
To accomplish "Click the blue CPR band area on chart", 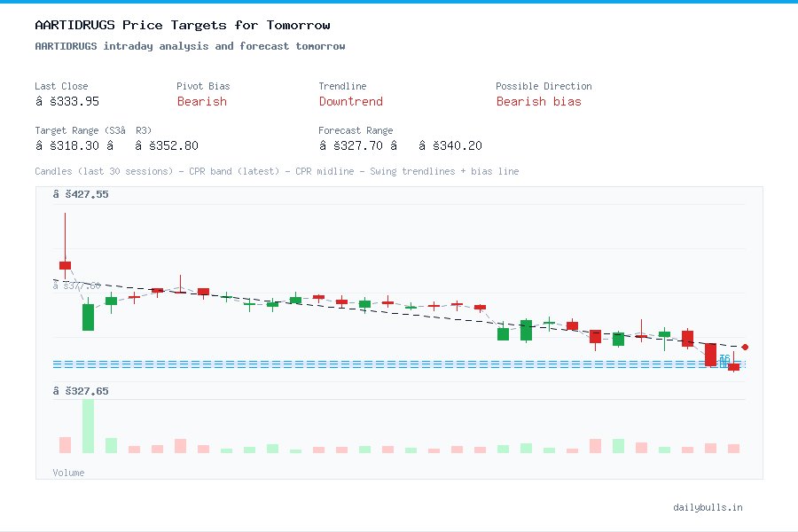I will (x=399, y=363).
